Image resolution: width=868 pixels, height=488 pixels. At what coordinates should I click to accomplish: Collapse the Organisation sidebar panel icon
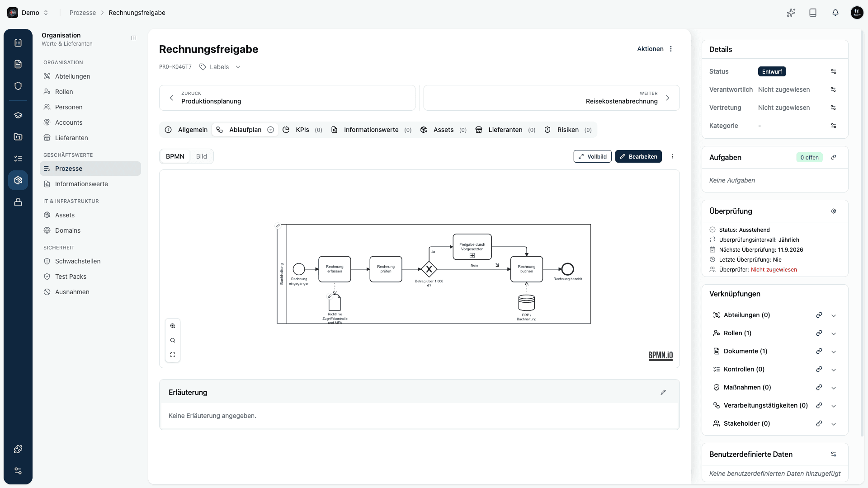point(134,38)
